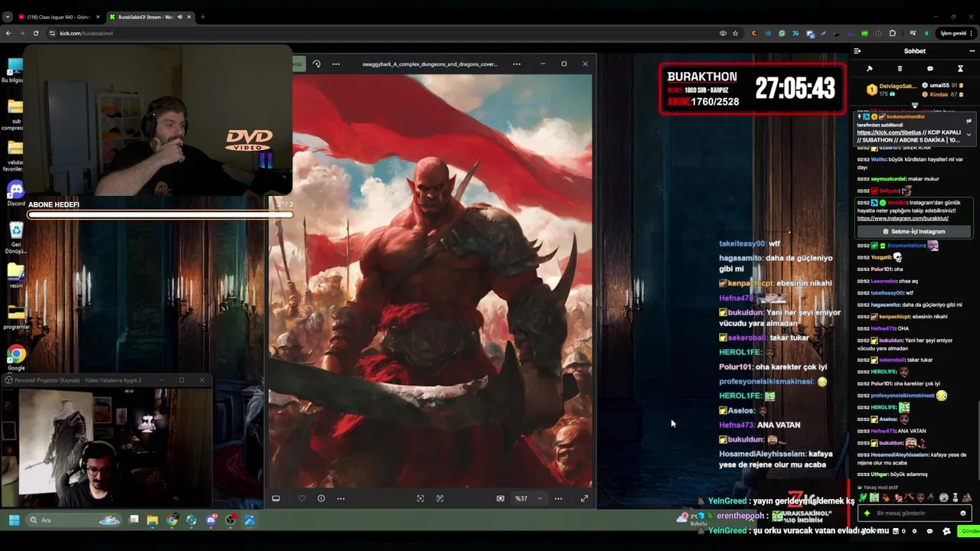Click the taskbar Ara search box
Viewport: 980px width, 551px height.
pos(73,520)
